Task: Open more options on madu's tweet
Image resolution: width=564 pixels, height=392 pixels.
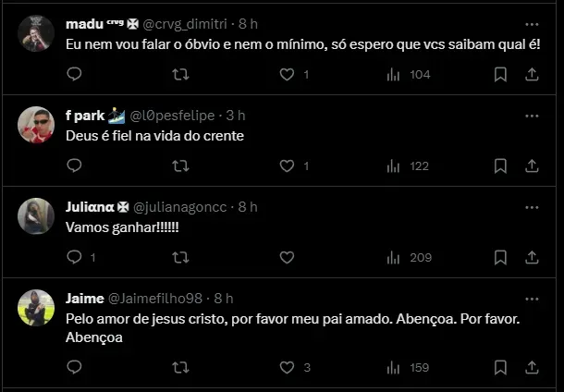Action: (532, 23)
